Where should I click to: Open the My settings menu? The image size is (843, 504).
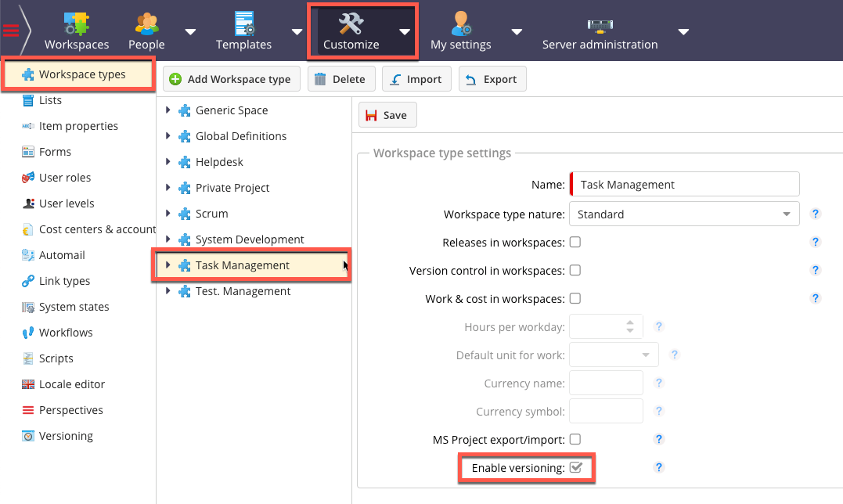460,31
